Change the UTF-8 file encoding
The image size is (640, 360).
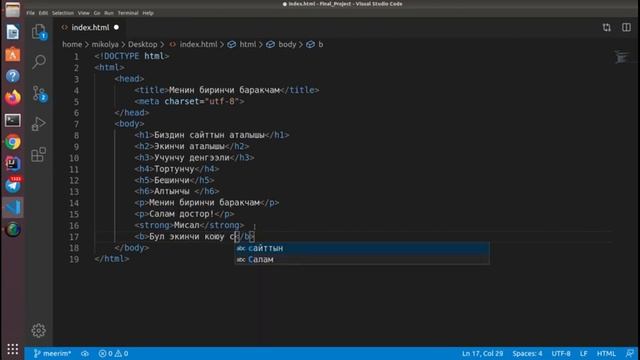[561, 353]
